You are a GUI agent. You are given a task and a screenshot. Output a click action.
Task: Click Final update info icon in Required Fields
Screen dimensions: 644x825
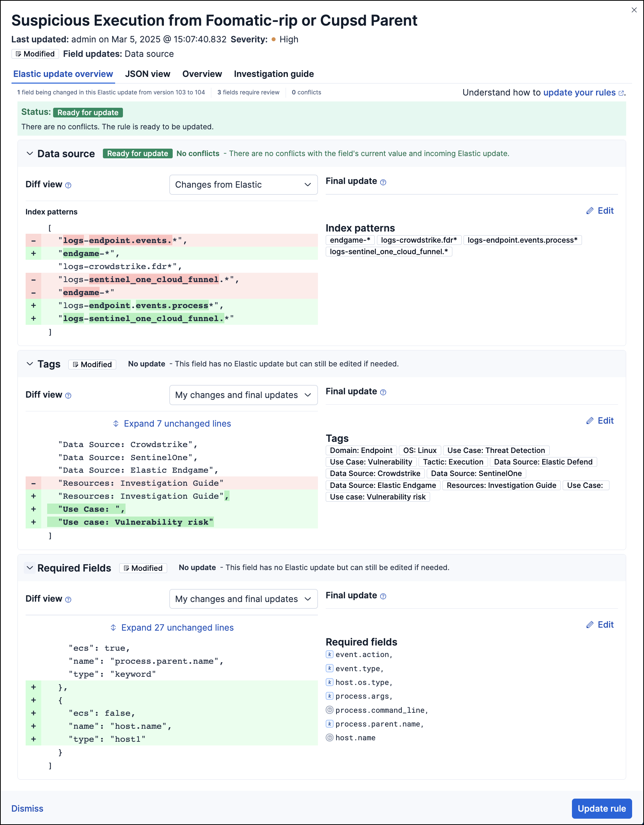tap(383, 596)
